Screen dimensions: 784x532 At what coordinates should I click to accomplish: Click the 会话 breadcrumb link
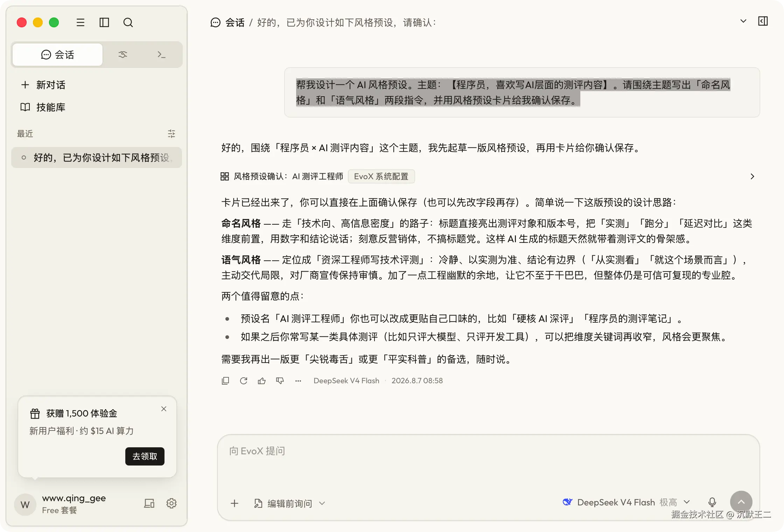[235, 23]
